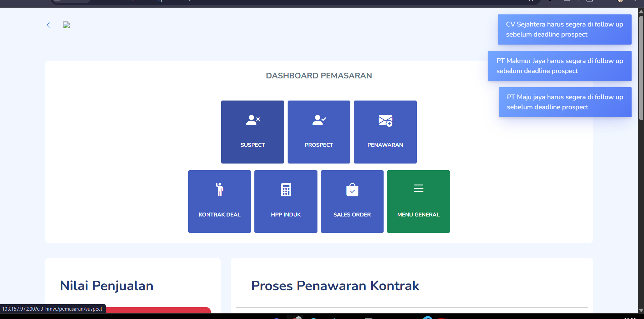Open the PT Makmur Jaya follow up notification
The width and height of the screenshot is (644, 319).
(x=559, y=66)
